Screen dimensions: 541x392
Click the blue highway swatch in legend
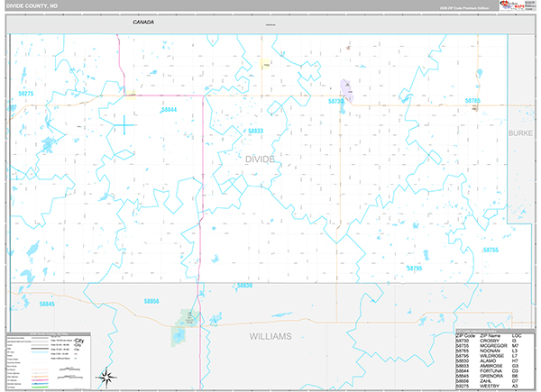(x=40, y=384)
